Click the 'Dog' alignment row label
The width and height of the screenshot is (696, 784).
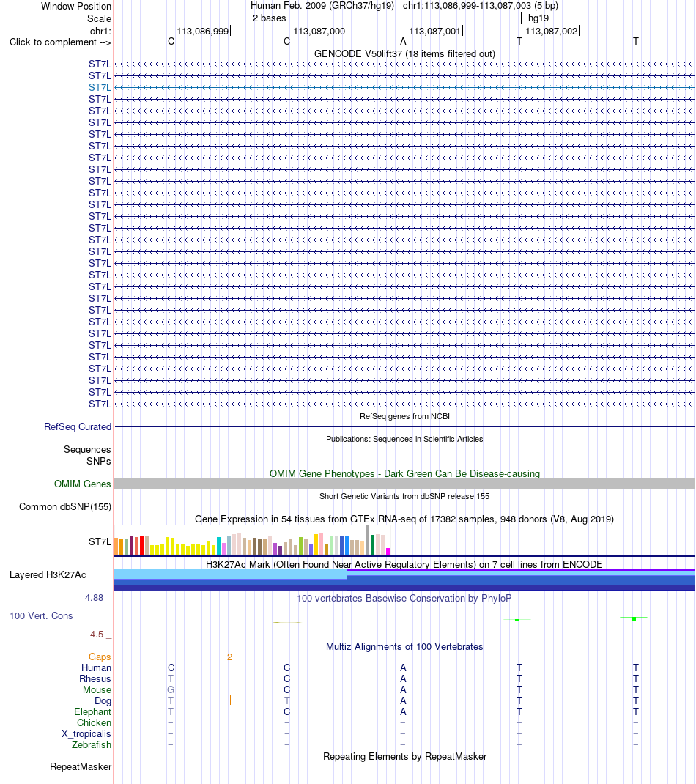(x=103, y=701)
